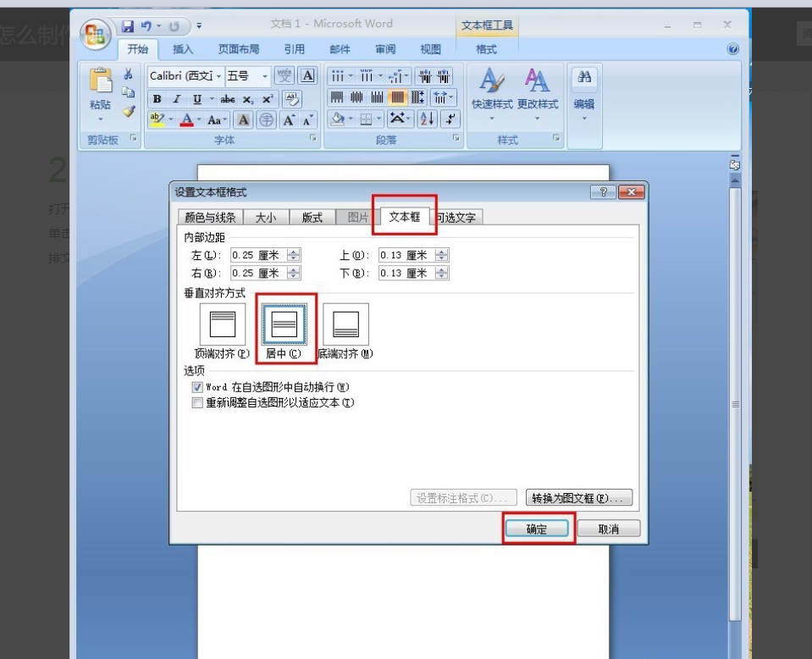The height and width of the screenshot is (659, 812).
Task: Cut selection with the scissors icon
Action: tap(129, 74)
